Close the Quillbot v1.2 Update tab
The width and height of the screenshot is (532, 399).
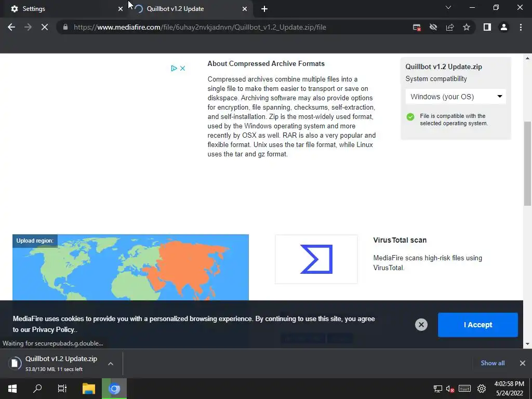click(245, 9)
